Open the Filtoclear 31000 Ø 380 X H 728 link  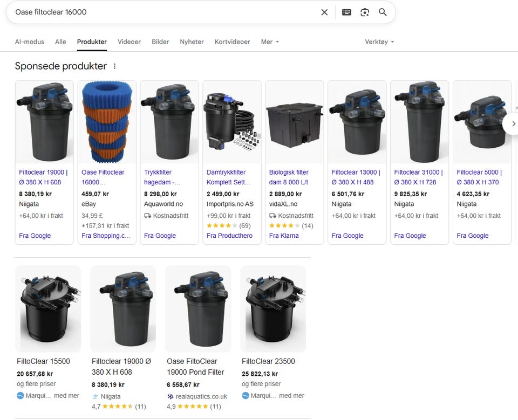(418, 177)
